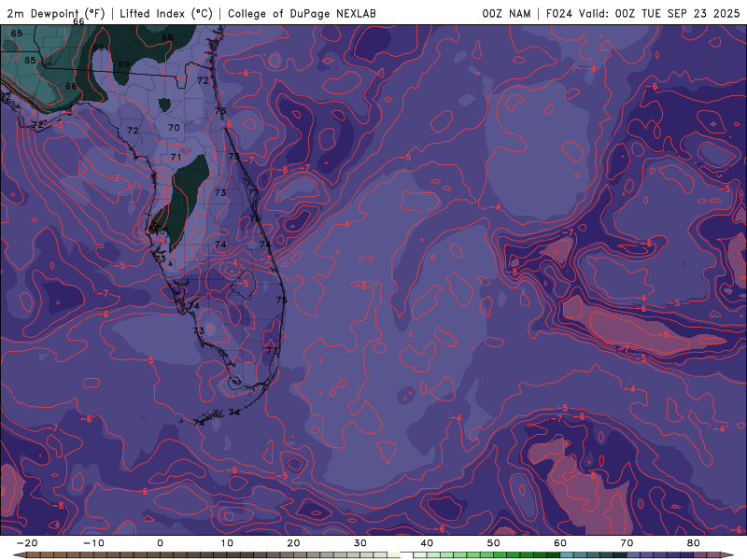Click 'F024 Valid: 00Z TUE SEP 23 2025'

coord(642,13)
